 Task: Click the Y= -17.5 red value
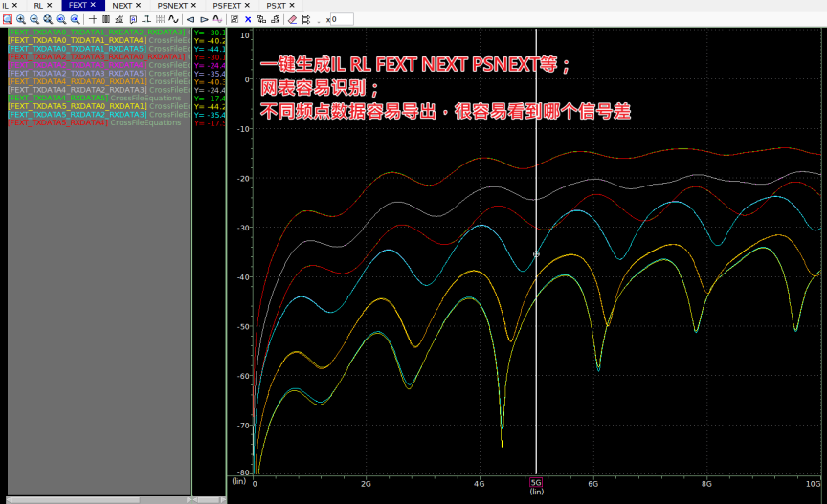click(210, 123)
